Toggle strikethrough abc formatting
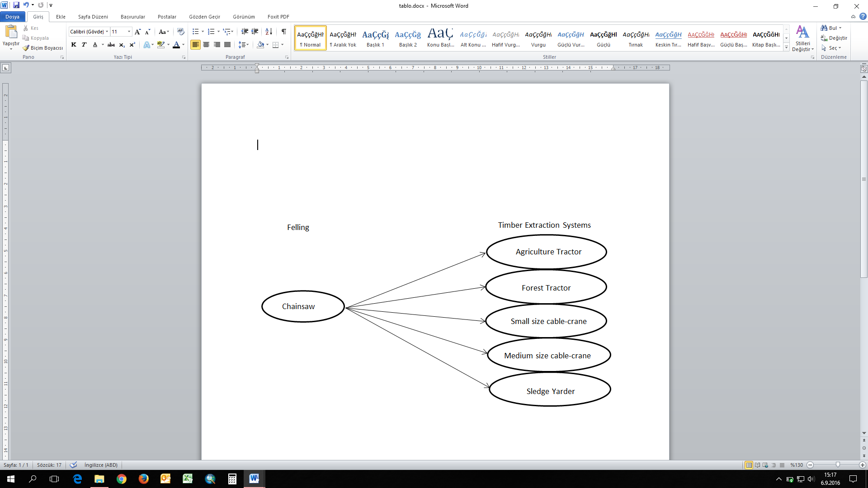 [111, 45]
